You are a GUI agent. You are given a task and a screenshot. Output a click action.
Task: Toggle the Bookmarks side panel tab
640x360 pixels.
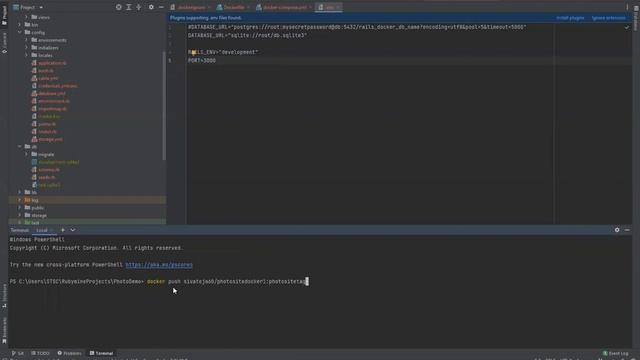4,330
